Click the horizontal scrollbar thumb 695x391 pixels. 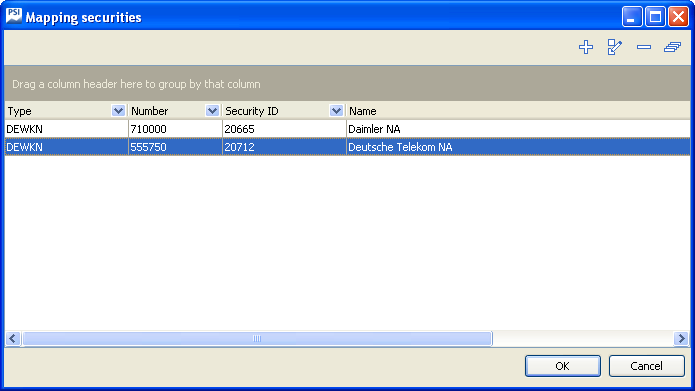tap(257, 339)
